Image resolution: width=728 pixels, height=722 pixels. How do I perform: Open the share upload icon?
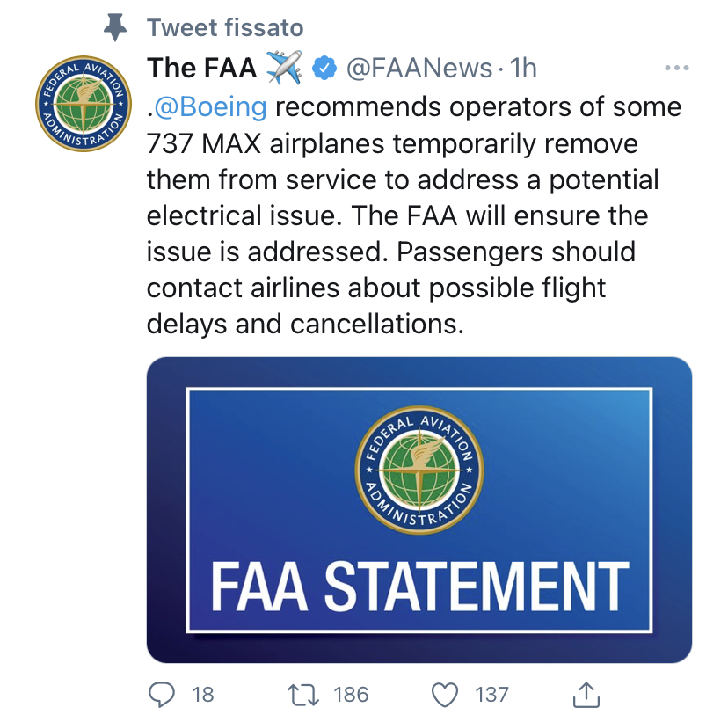click(x=586, y=695)
